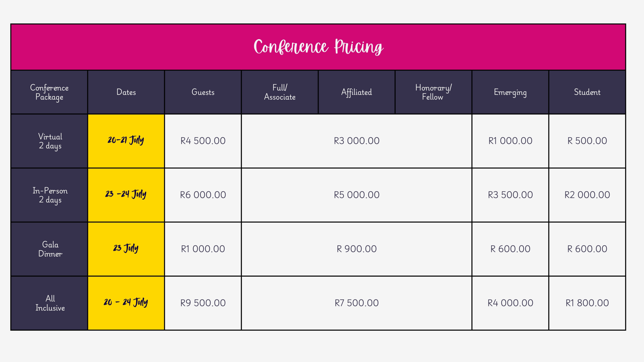Select the Emerging column header
644x362 pixels.
[x=510, y=92]
